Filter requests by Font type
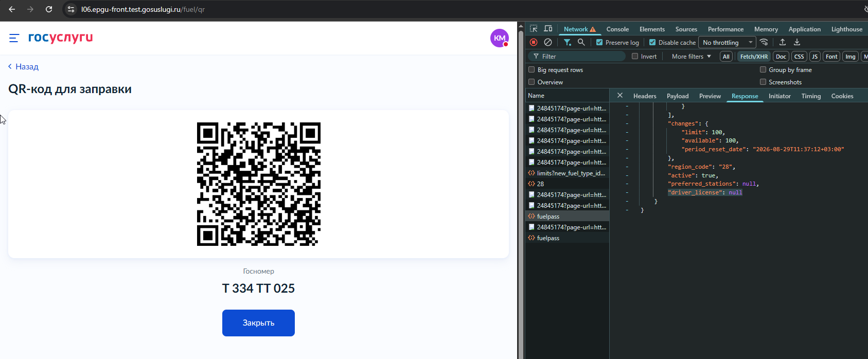 click(x=831, y=57)
